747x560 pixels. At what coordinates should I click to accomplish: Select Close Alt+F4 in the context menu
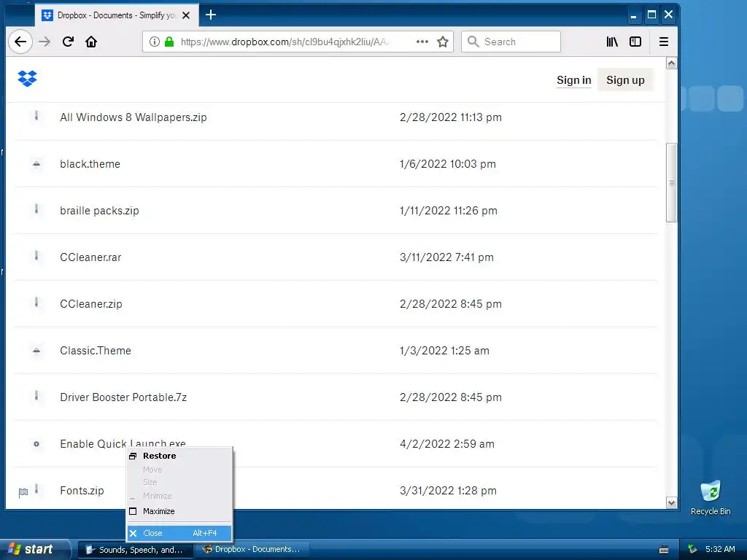coord(179,533)
